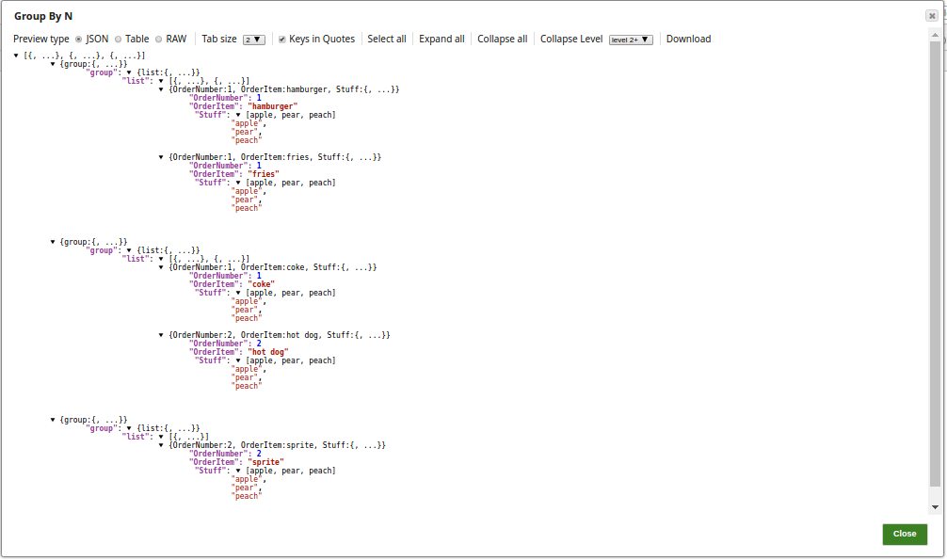947x560 pixels.
Task: Toggle the Keys in Quotes checkbox
Action: coord(281,40)
